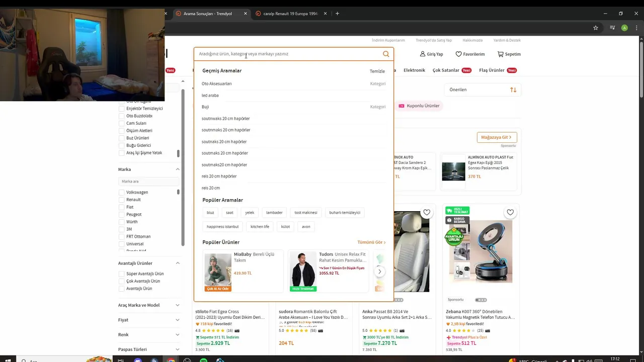Select 'bluz' popular search chip
Image resolution: width=644 pixels, height=362 pixels.
coord(210,212)
